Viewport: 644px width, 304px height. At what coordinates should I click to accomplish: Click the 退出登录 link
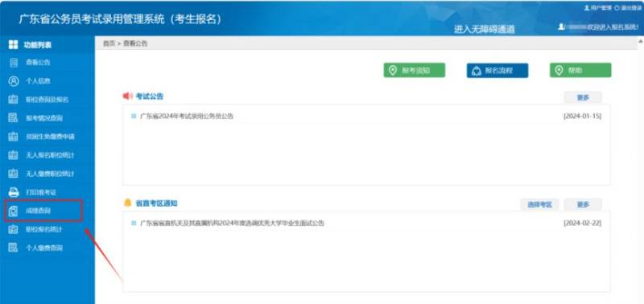pyautogui.click(x=631, y=8)
